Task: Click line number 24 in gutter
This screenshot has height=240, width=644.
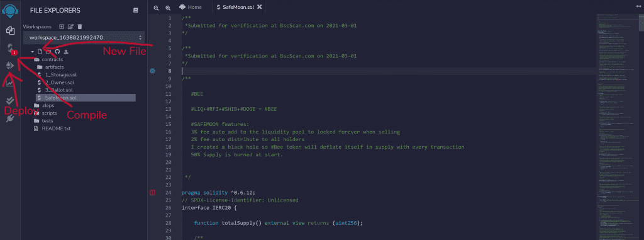Action: [168, 192]
